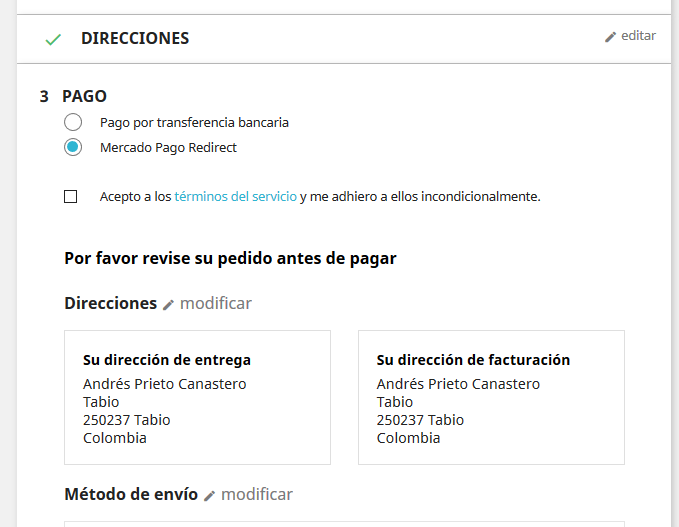The width and height of the screenshot is (679, 527).
Task: Click modificar beside Direcciones
Action: tap(216, 303)
